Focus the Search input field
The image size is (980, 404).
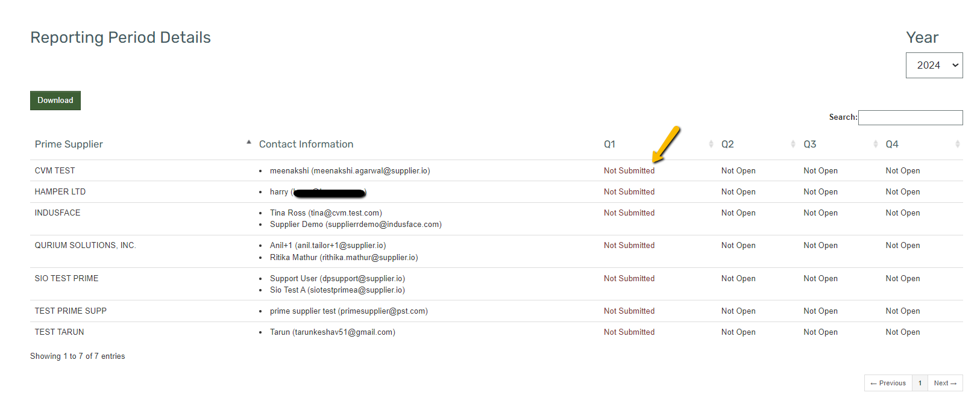(910, 117)
